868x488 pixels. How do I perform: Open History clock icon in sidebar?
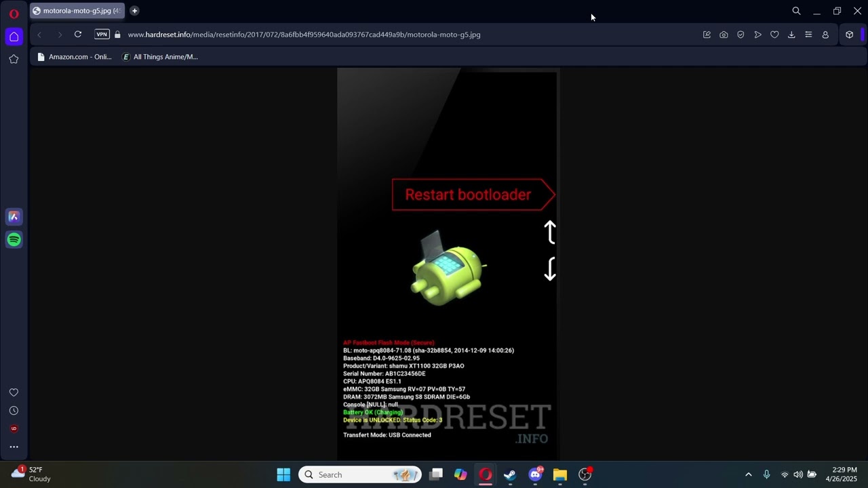[14, 411]
